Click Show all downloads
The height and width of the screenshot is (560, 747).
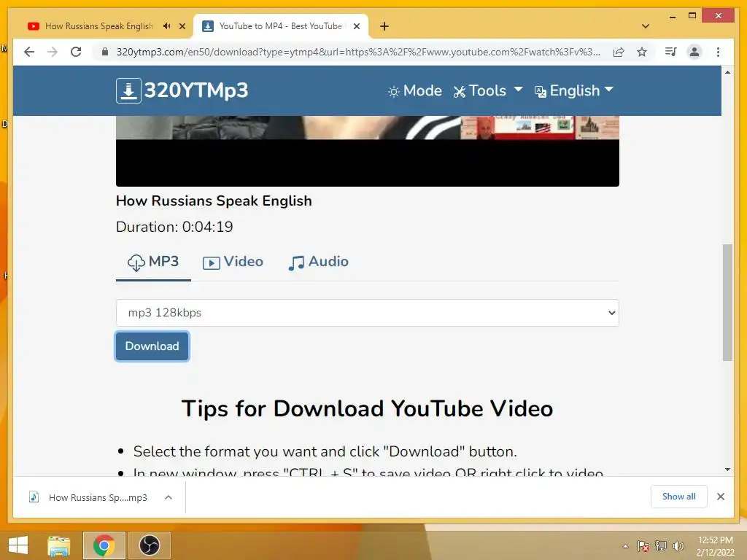coord(679,497)
